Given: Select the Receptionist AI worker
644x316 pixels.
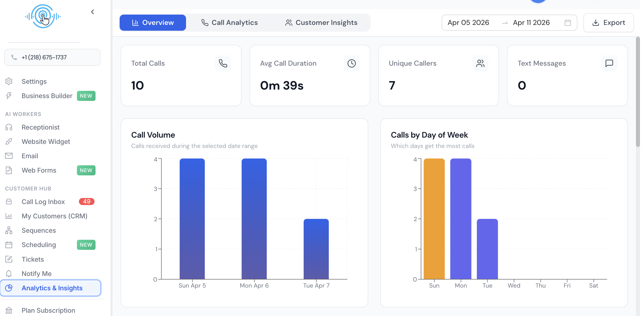Looking at the screenshot, I should coord(40,127).
